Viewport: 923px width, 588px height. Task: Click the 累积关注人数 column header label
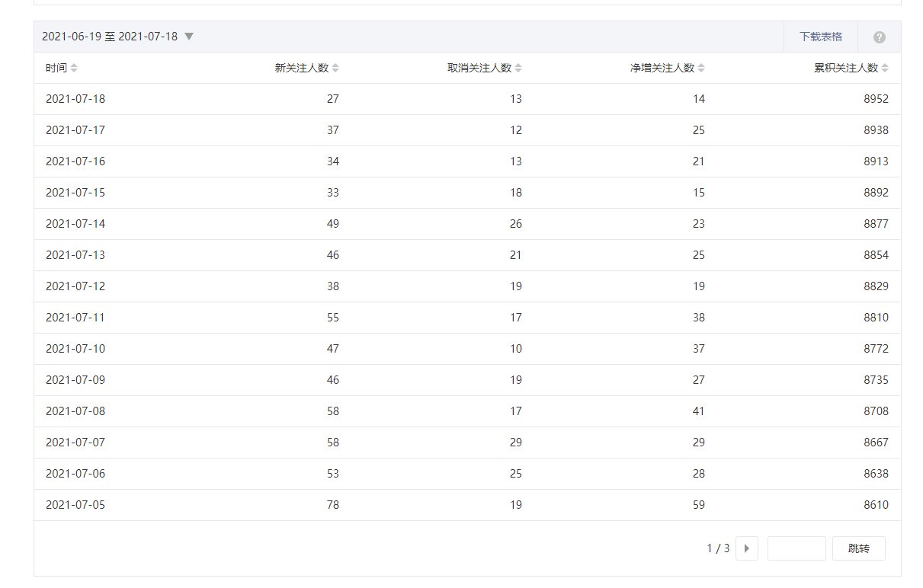click(846, 68)
